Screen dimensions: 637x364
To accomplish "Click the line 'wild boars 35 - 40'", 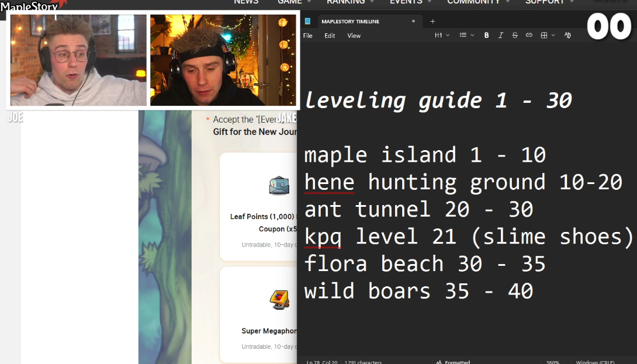I will click(418, 292).
